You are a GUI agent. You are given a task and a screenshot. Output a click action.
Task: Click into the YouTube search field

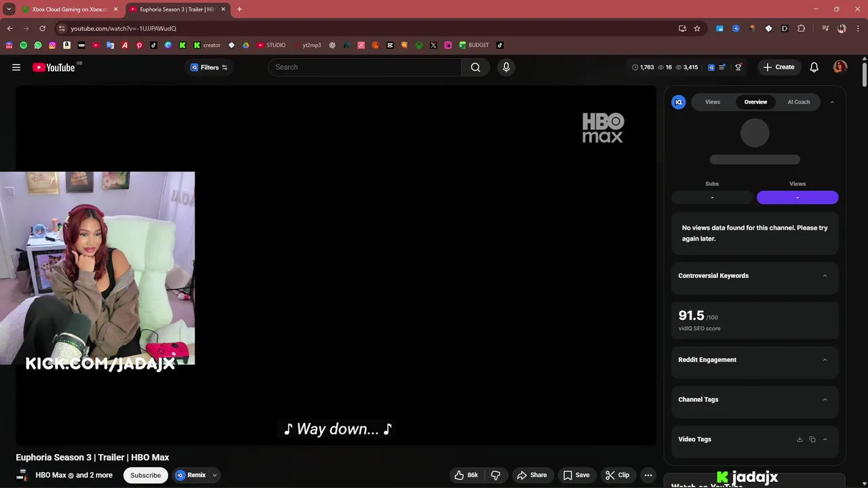pos(365,67)
